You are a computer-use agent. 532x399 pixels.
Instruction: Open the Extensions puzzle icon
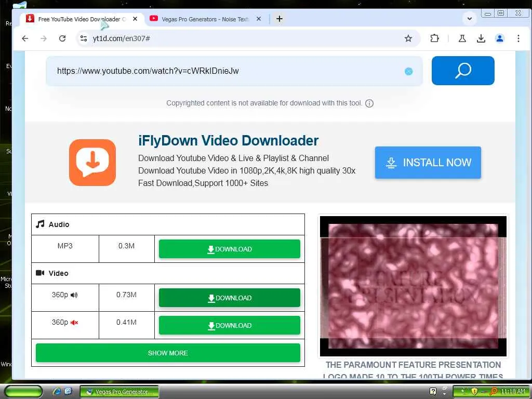434,38
